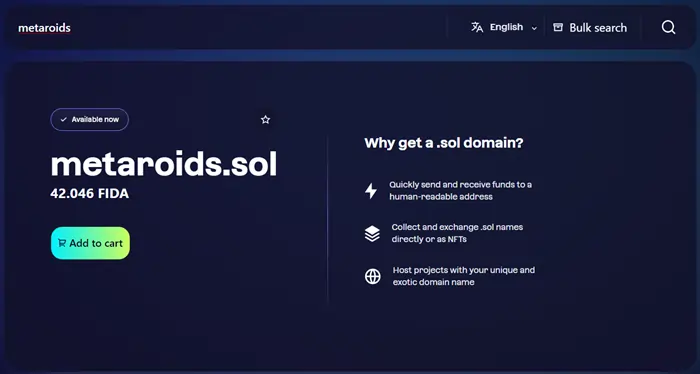The width and height of the screenshot is (700, 374).
Task: Expand language chevron next to English
Action: coord(534,29)
